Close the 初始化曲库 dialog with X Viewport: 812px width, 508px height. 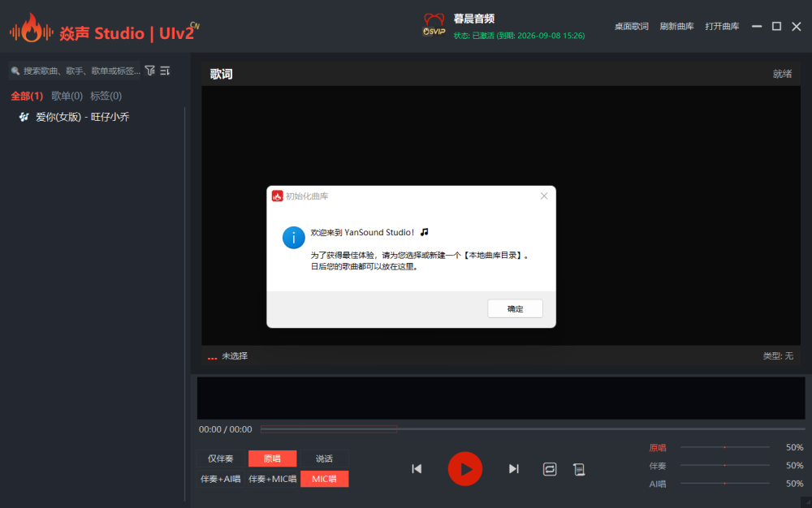544,196
